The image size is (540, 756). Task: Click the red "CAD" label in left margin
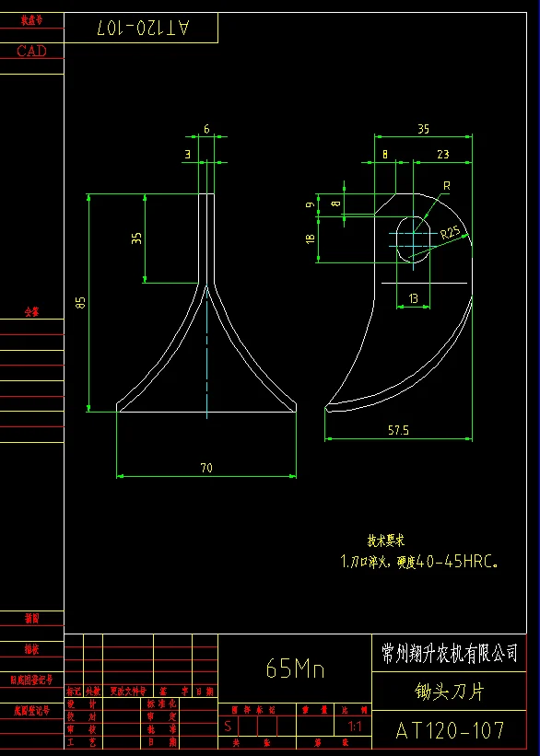(32, 51)
